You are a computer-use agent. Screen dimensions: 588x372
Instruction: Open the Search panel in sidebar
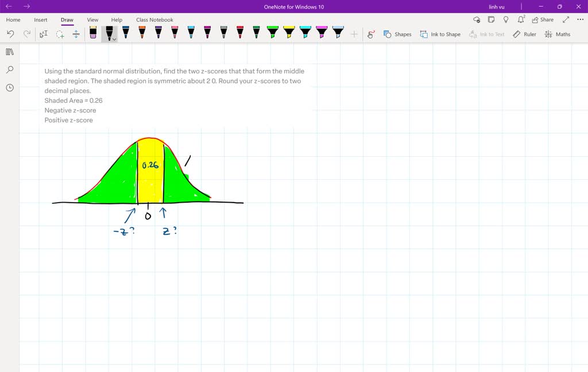point(9,69)
